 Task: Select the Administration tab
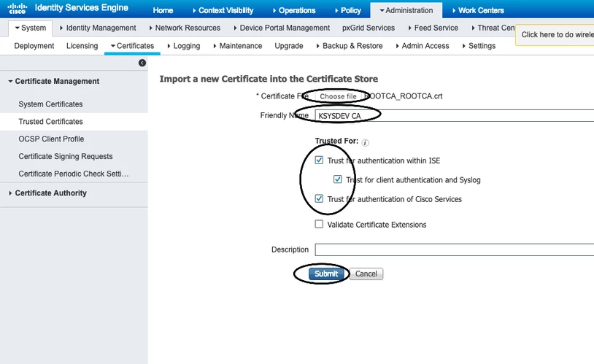pos(406,10)
